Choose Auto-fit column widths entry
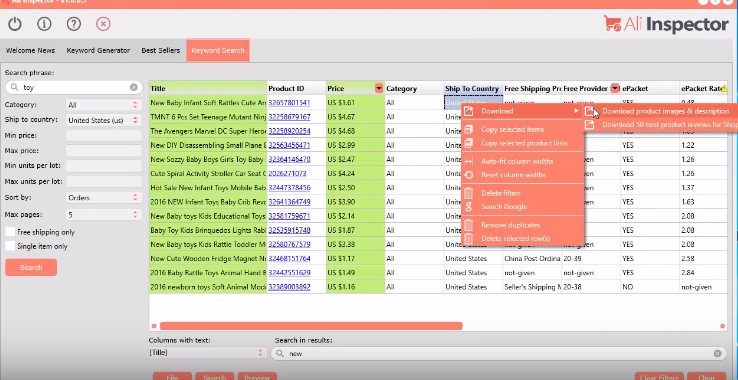The width and height of the screenshot is (738, 380). click(517, 162)
